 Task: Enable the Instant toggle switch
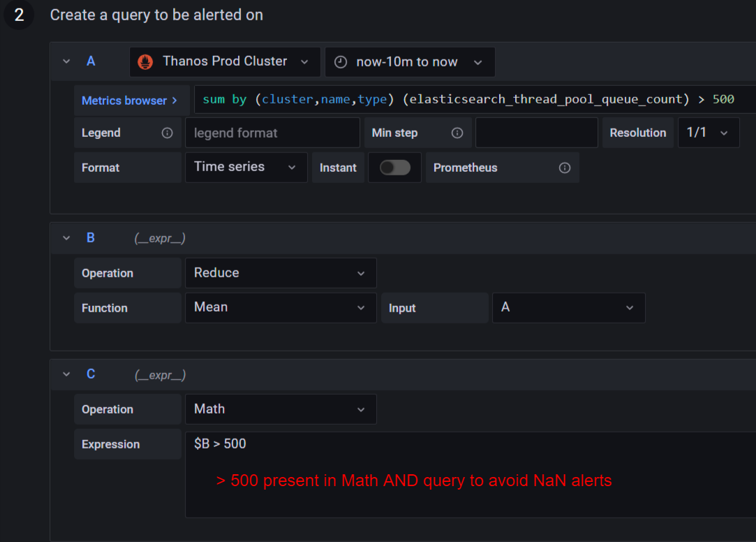[x=394, y=167]
